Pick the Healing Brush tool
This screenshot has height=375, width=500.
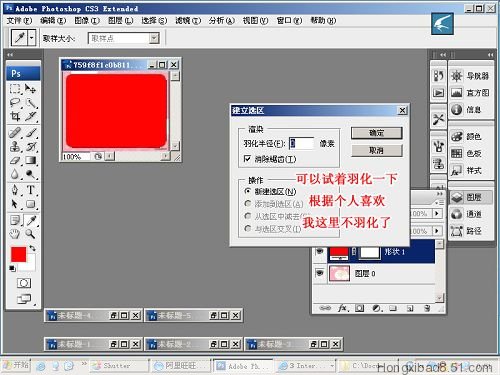coord(15,133)
